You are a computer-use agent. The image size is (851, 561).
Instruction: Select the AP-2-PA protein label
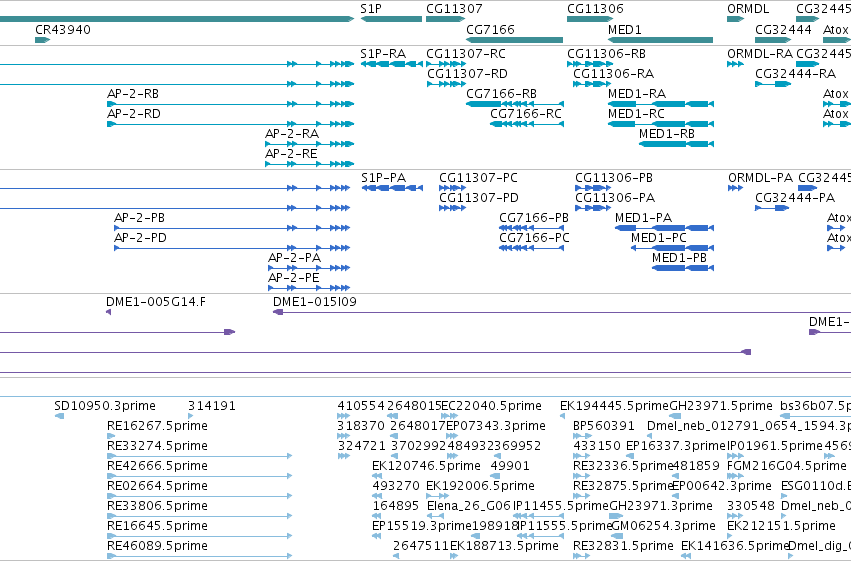(x=295, y=258)
